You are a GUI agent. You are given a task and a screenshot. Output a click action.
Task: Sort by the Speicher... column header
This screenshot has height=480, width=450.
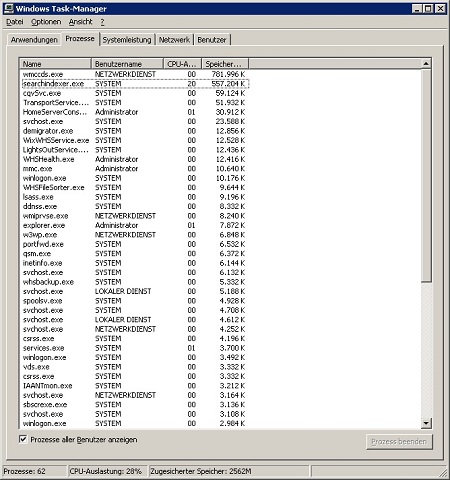(225, 64)
